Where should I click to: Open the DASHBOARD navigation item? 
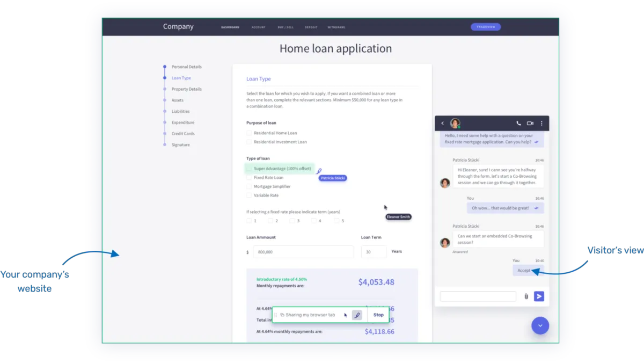point(230,27)
